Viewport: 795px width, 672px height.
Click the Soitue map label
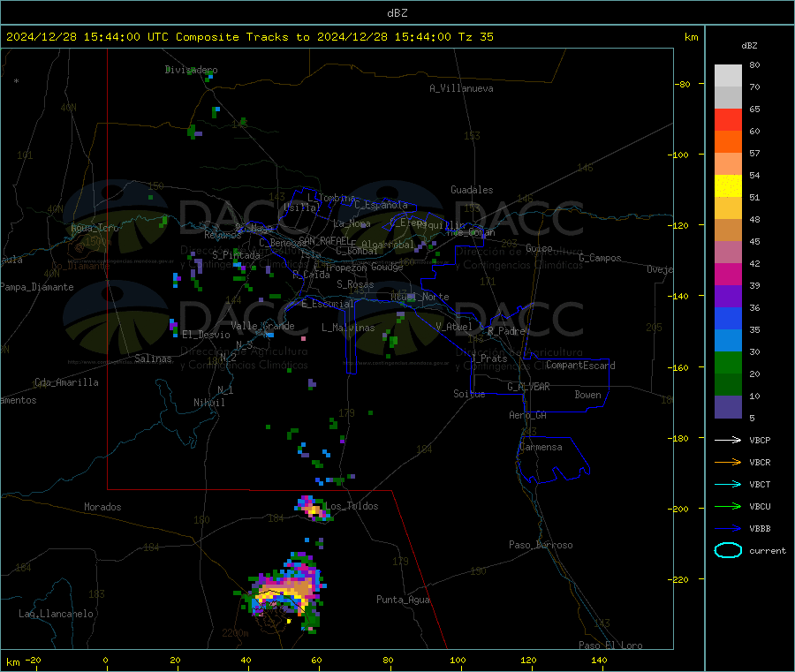(x=469, y=394)
